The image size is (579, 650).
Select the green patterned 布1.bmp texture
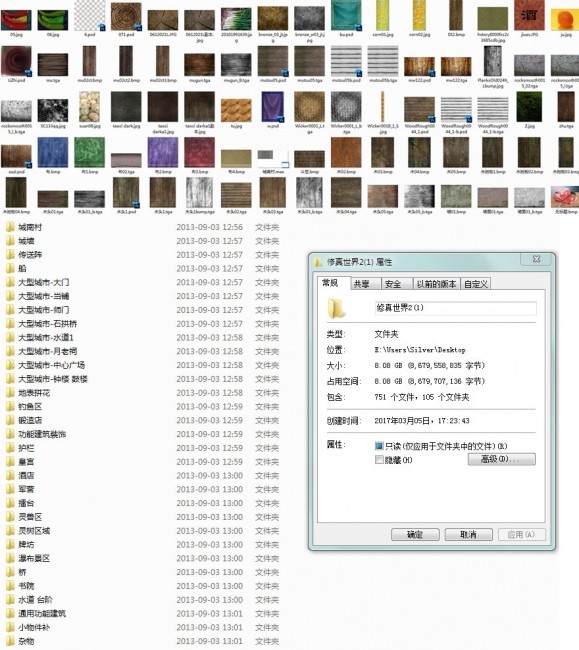[x=90, y=152]
